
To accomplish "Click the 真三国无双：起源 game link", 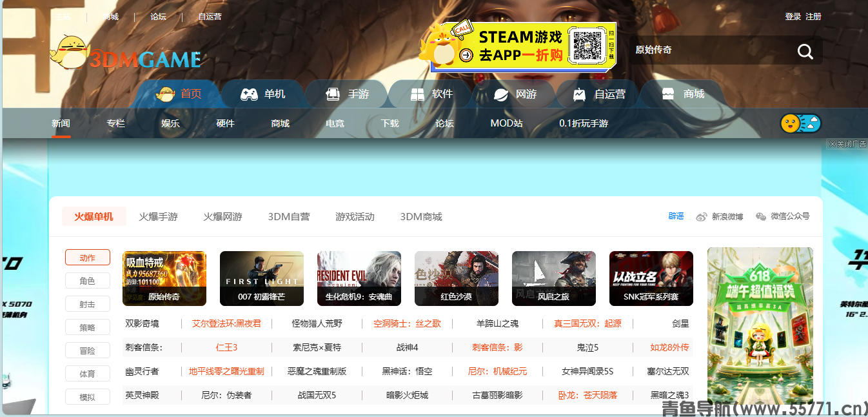I will 587,323.
